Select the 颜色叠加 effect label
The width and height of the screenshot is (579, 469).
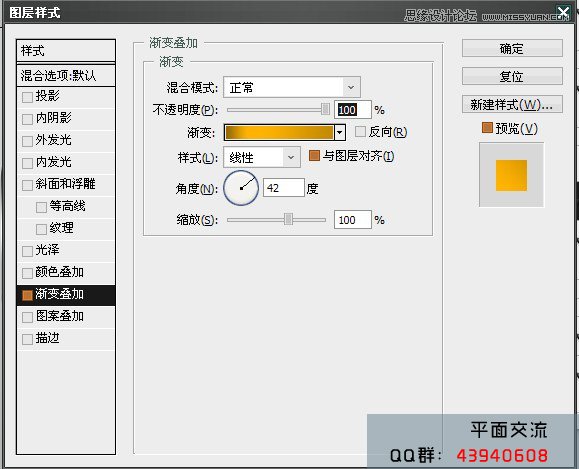pos(59,272)
